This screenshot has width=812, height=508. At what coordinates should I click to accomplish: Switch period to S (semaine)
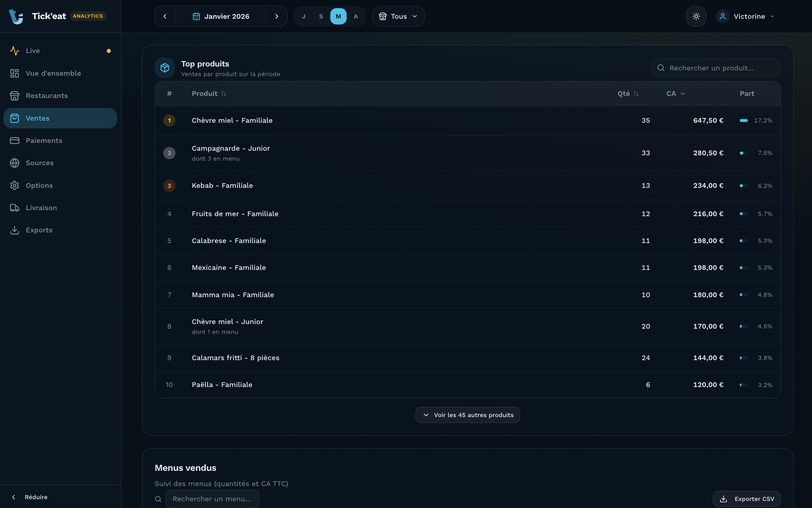pos(320,16)
